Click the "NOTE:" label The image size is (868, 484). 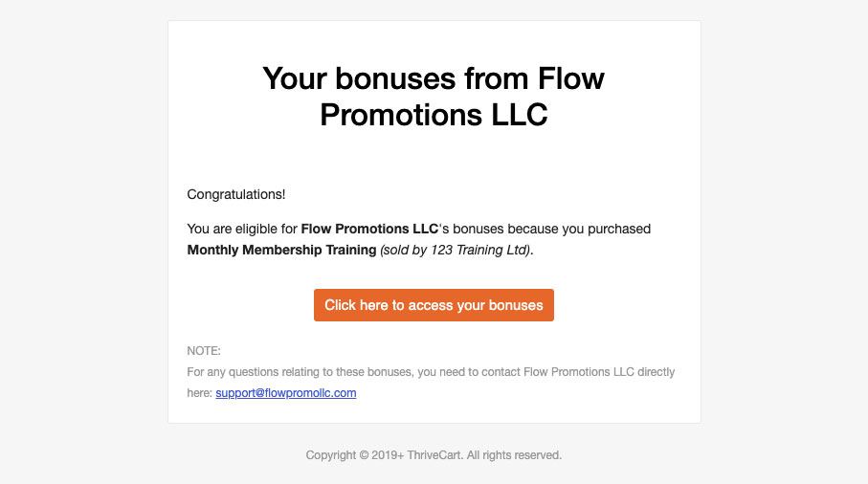[x=204, y=351]
